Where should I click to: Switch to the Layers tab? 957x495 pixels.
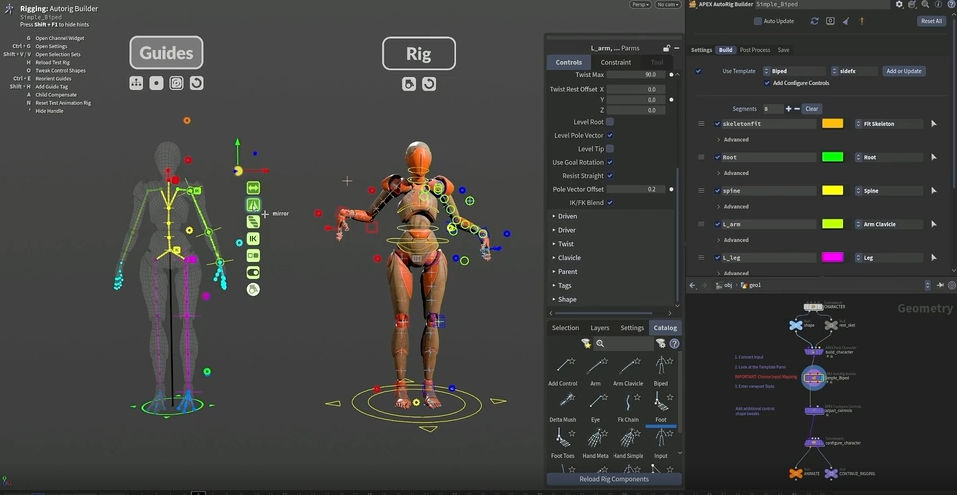click(x=600, y=328)
